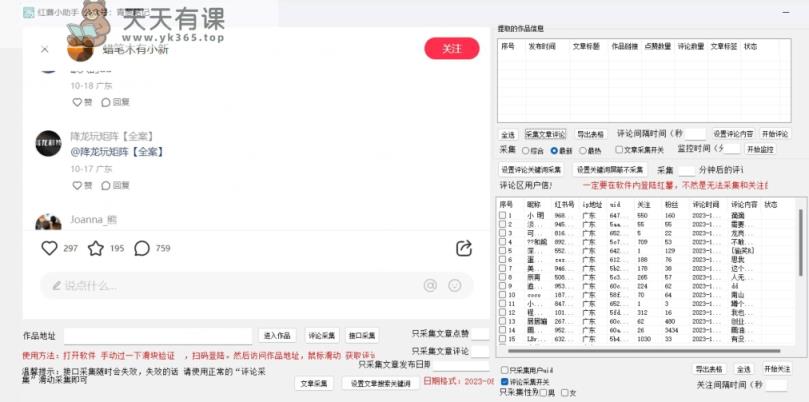The image size is (809, 402).
Task: Focus the 作品地址 input field
Action: (x=158, y=336)
